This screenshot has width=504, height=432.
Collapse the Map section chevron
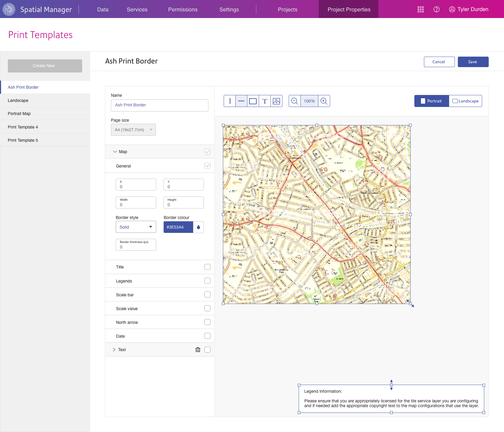click(115, 152)
